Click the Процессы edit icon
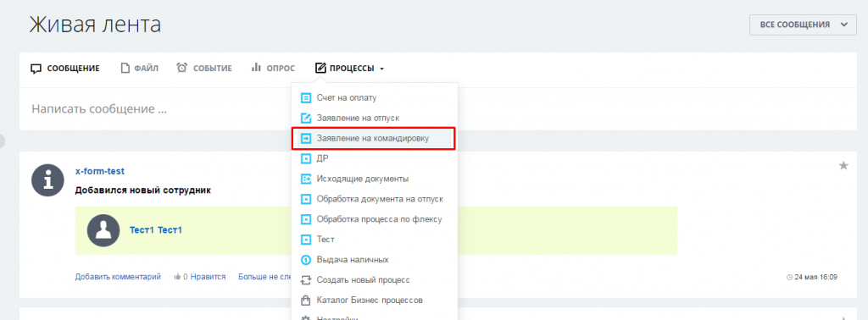The height and width of the screenshot is (320, 868). pyautogui.click(x=320, y=69)
